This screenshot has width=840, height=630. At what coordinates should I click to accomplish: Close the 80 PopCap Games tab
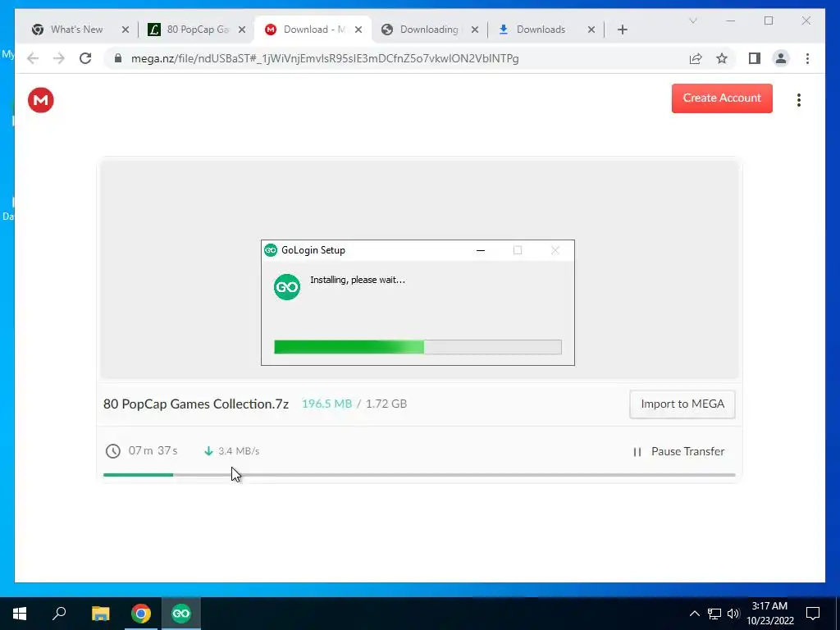242,30
